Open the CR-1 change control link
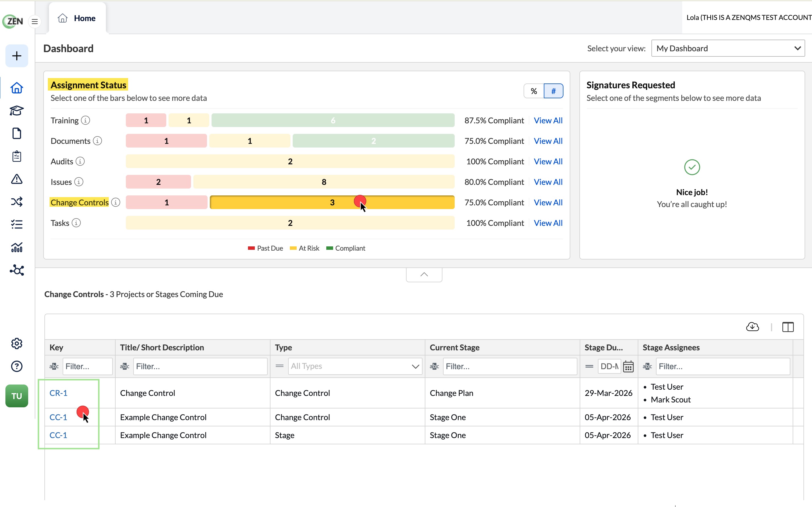 click(58, 393)
